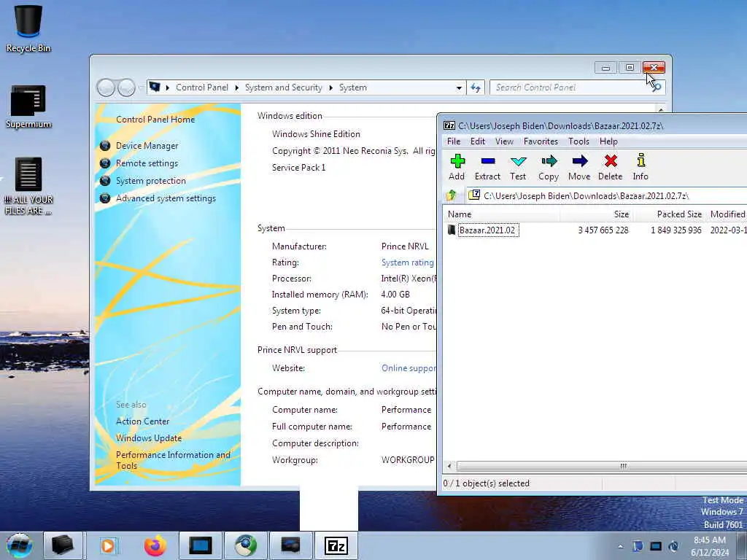The height and width of the screenshot is (560, 747).
Task: Open Performance Information and Tools link
Action: 173,461
